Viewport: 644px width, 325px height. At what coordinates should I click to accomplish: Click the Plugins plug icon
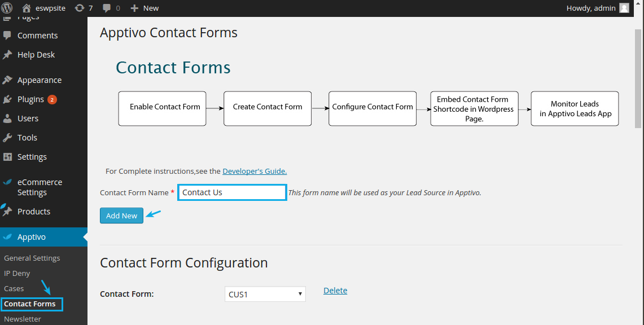[x=7, y=99]
